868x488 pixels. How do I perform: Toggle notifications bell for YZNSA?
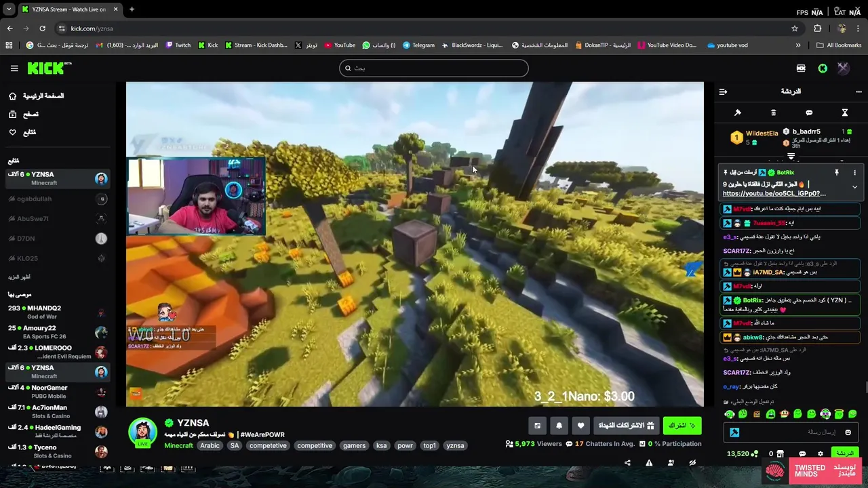(559, 426)
